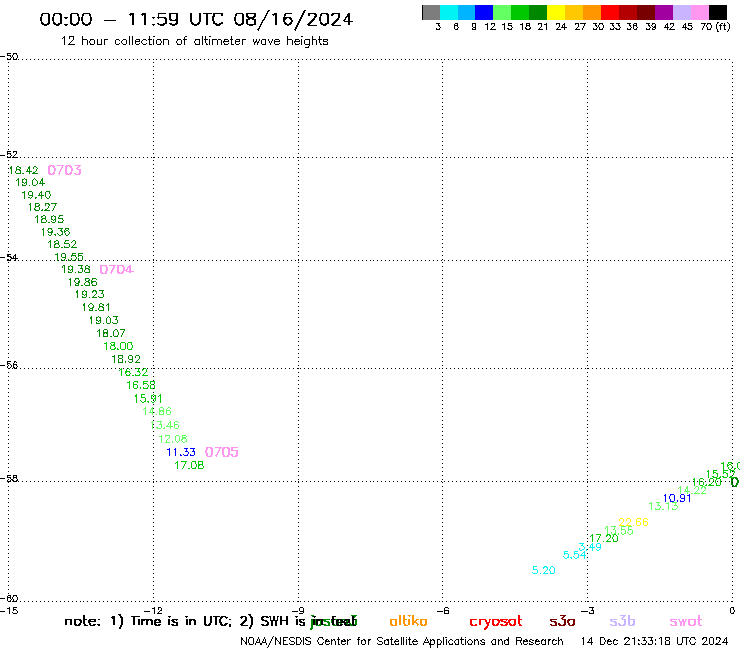
Task: Click the pink track label 0703
Action: 65,170
